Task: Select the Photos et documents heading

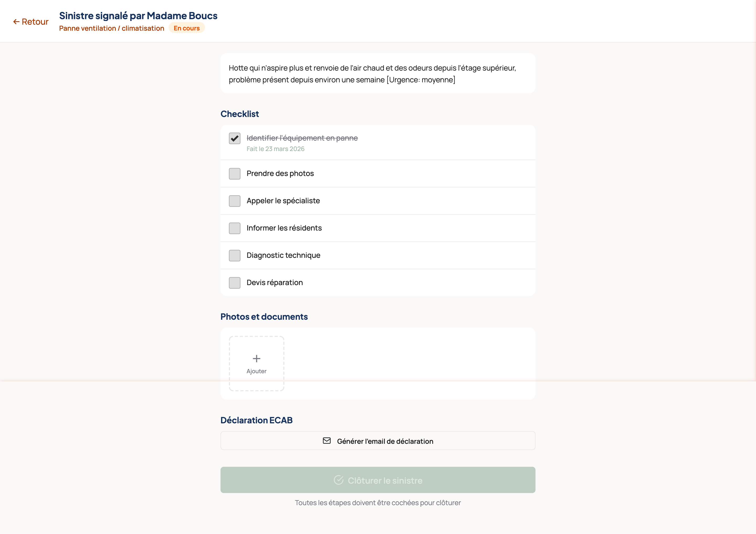Action: pyautogui.click(x=264, y=317)
